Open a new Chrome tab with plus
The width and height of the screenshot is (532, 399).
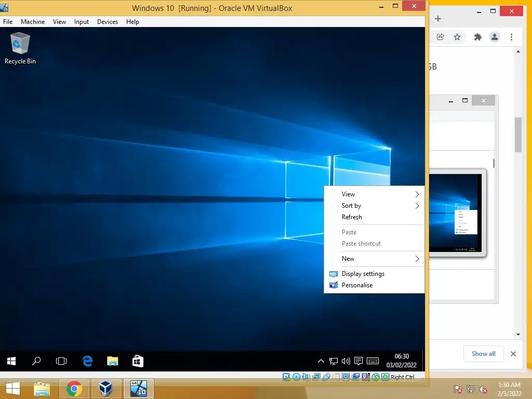pos(438,19)
